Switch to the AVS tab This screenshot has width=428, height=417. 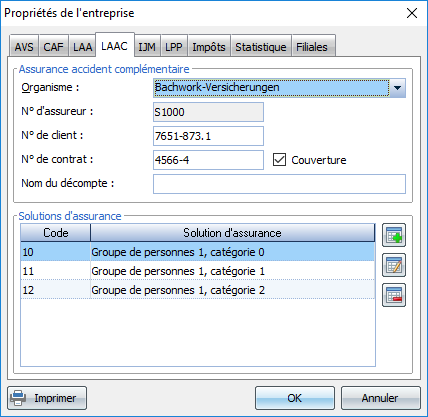[24, 47]
